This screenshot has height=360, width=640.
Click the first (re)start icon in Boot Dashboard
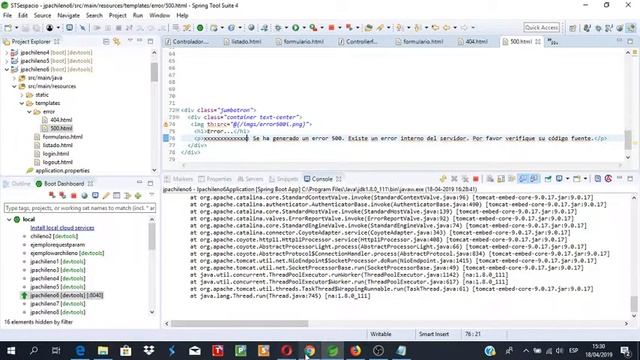pyautogui.click(x=52, y=196)
